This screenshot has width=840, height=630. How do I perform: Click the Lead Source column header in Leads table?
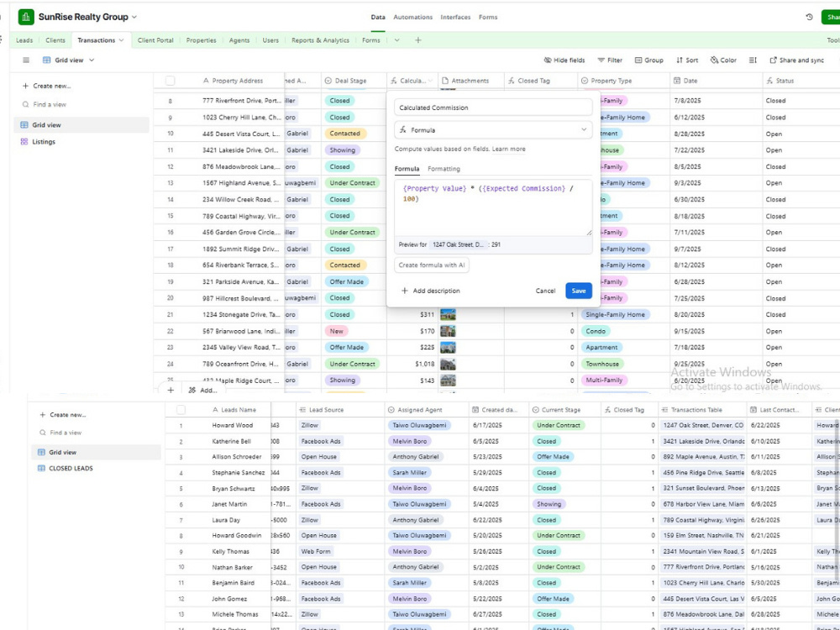tap(339, 410)
